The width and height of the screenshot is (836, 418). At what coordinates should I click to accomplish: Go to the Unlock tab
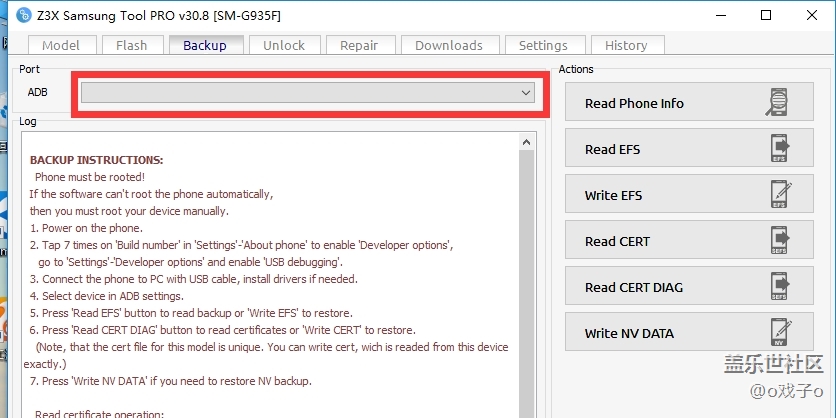[284, 45]
